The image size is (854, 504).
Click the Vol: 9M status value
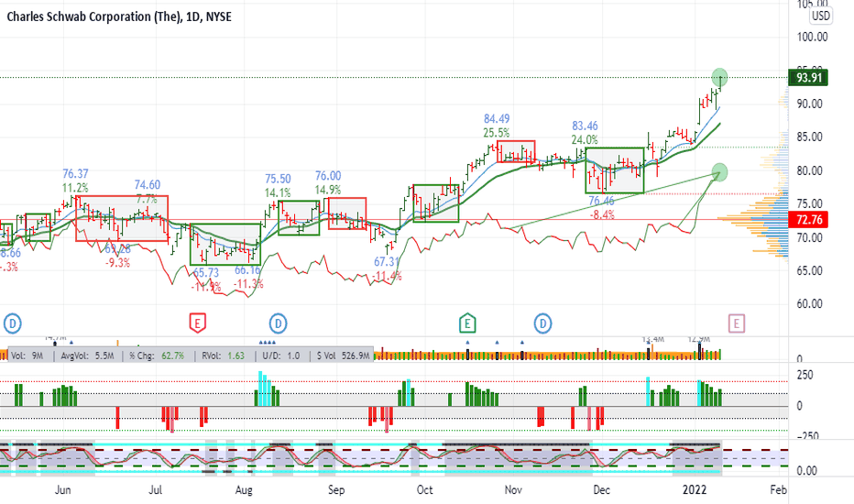click(x=27, y=356)
